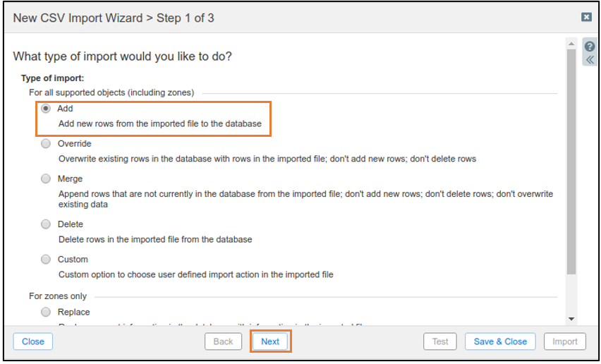Click the vertical scrollbar thumb
This screenshot has height=364, width=601.
571,162
